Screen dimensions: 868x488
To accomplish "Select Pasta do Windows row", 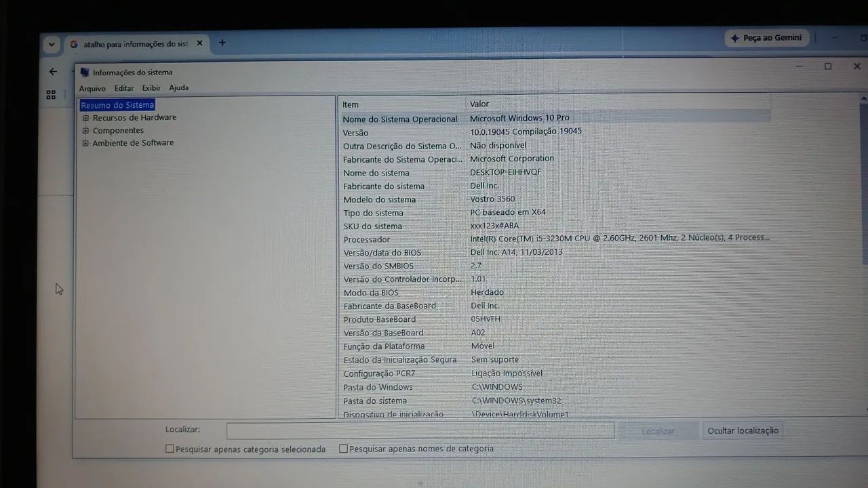I will click(x=555, y=387).
